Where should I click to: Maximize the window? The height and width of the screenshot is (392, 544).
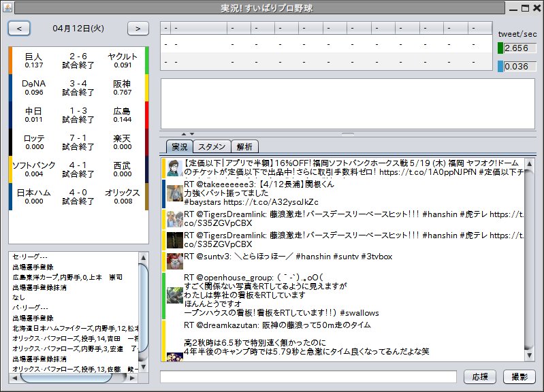[x=525, y=8]
